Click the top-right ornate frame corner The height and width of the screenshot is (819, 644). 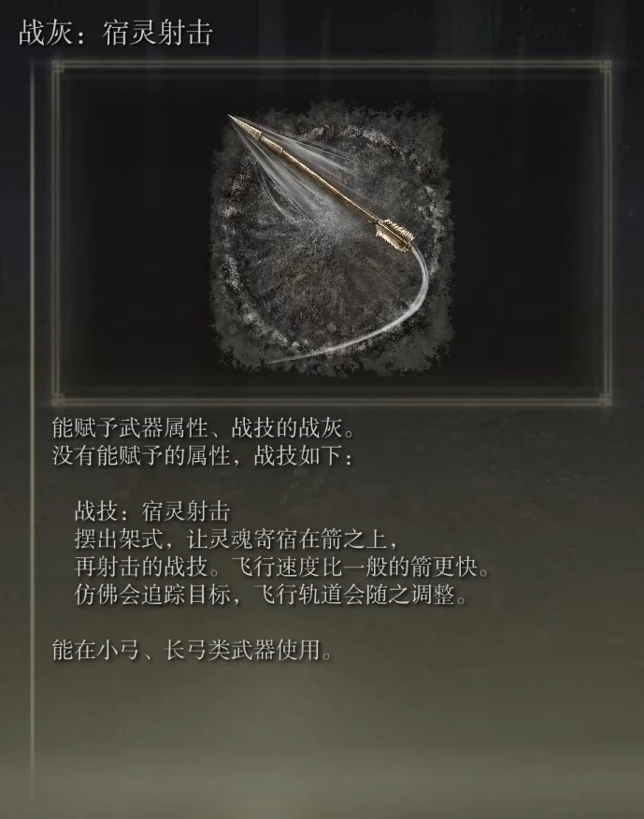(x=606, y=67)
